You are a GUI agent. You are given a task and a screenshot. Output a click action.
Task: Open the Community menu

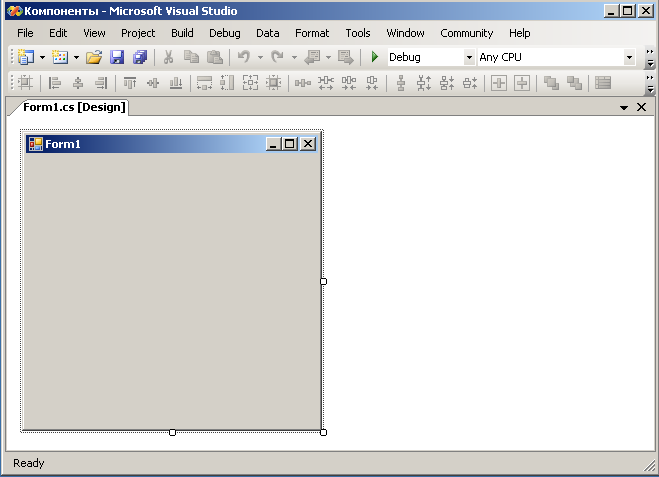coord(467,33)
